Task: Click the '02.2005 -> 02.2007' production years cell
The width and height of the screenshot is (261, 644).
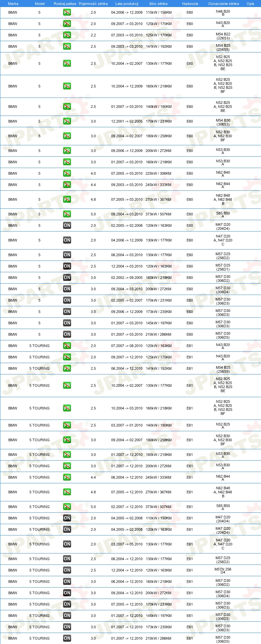Action: (x=127, y=300)
